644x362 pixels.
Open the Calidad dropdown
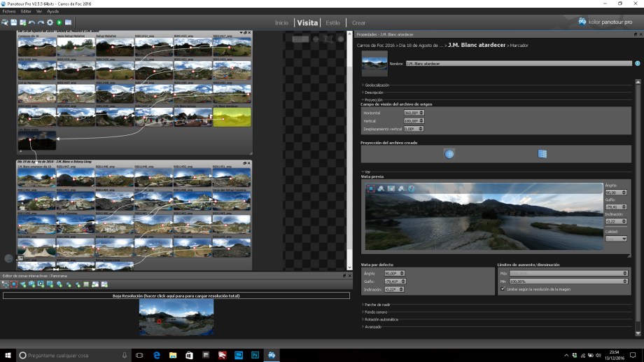coord(615,239)
